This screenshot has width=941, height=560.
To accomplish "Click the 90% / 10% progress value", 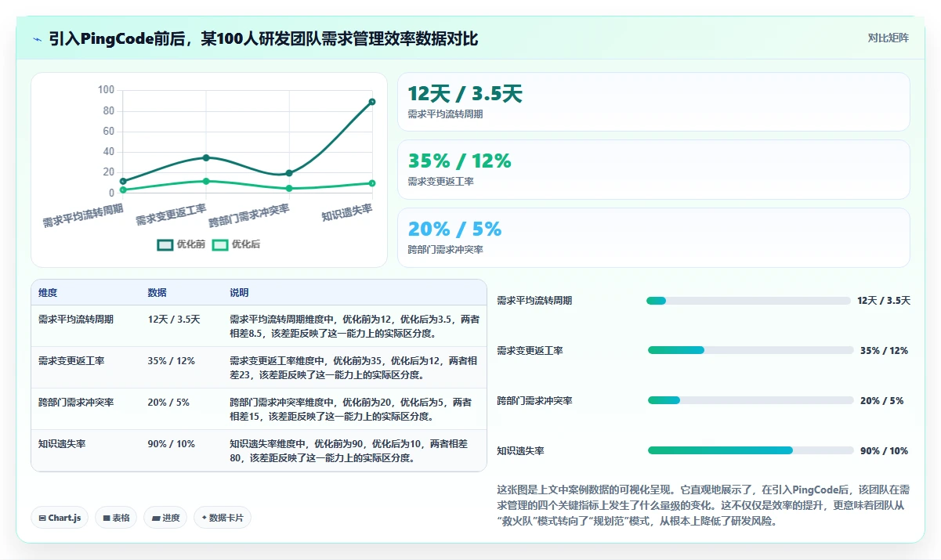I will (884, 451).
